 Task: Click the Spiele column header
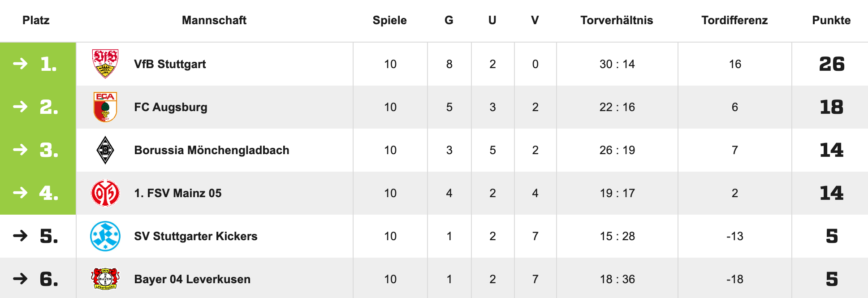tap(389, 20)
